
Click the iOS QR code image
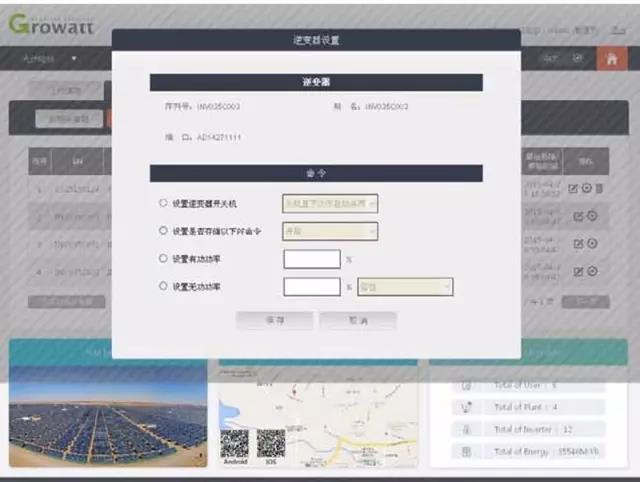270,443
